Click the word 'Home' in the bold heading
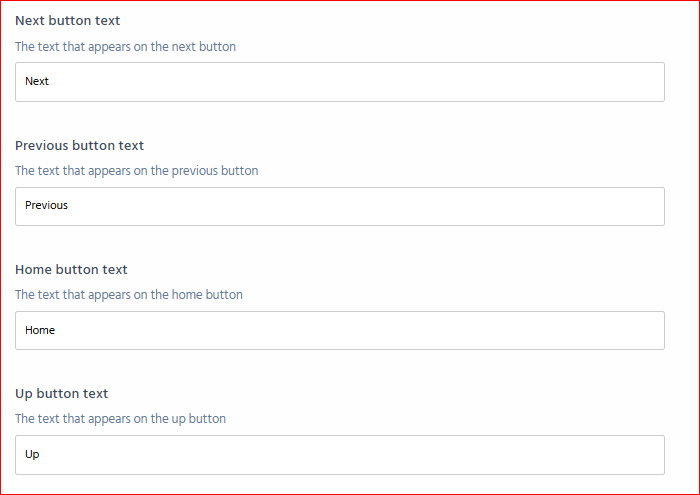Image resolution: width=700 pixels, height=495 pixels. [x=33, y=270]
